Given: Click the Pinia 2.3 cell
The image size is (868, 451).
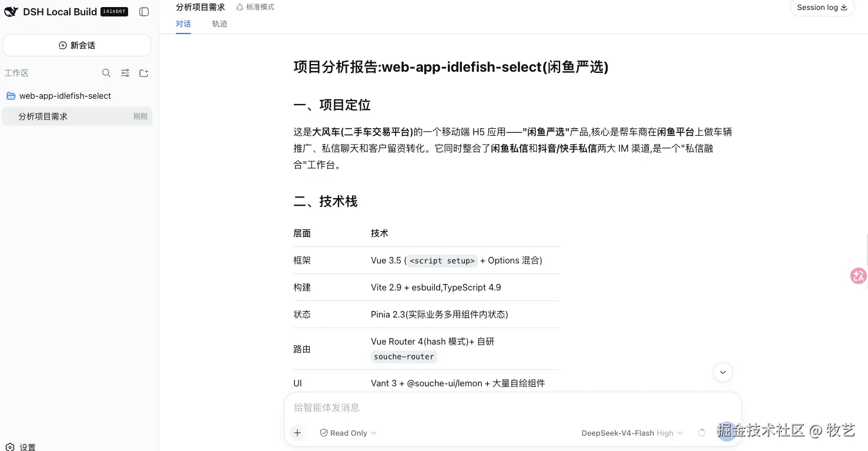Looking at the screenshot, I should (x=440, y=315).
